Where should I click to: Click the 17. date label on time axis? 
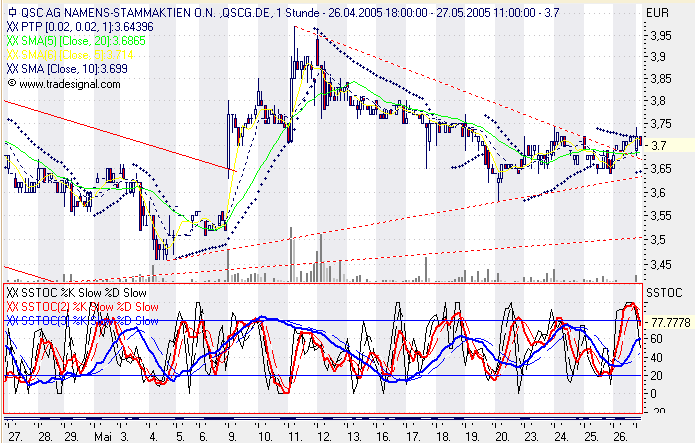[x=413, y=437]
